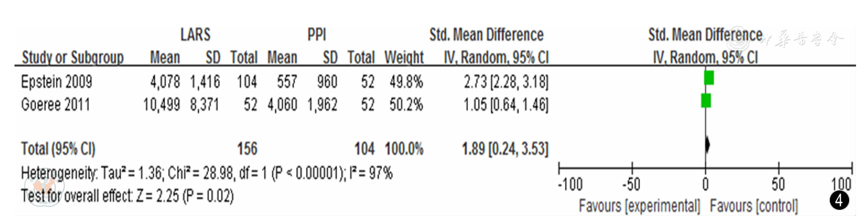This screenshot has width=868, height=221.
Task: Click the LARS group header
Action: point(195,34)
